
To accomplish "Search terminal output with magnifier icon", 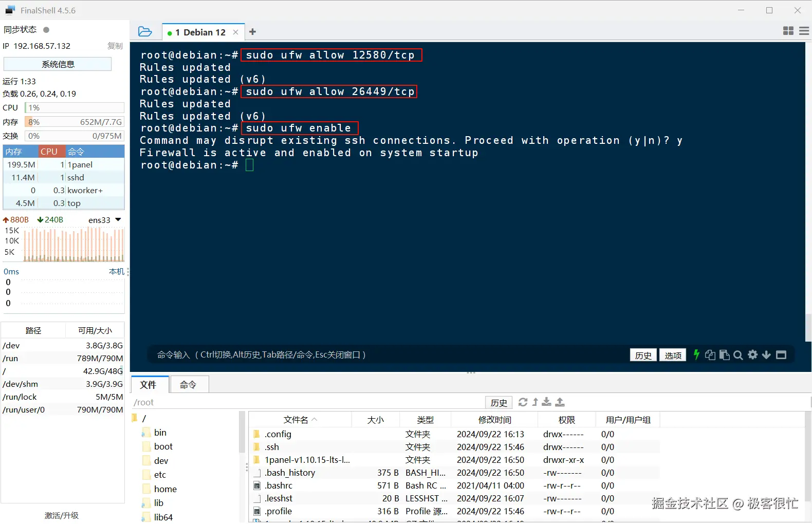I will point(739,355).
